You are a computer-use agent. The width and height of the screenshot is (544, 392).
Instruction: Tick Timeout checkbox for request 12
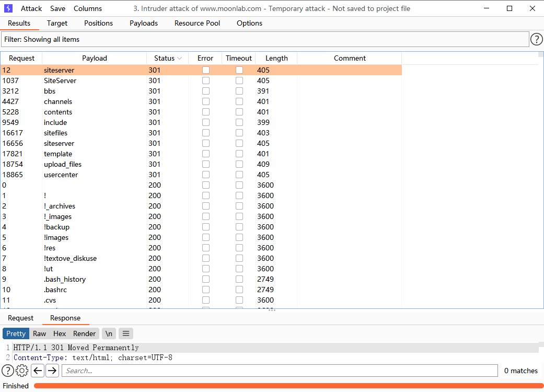(x=239, y=70)
